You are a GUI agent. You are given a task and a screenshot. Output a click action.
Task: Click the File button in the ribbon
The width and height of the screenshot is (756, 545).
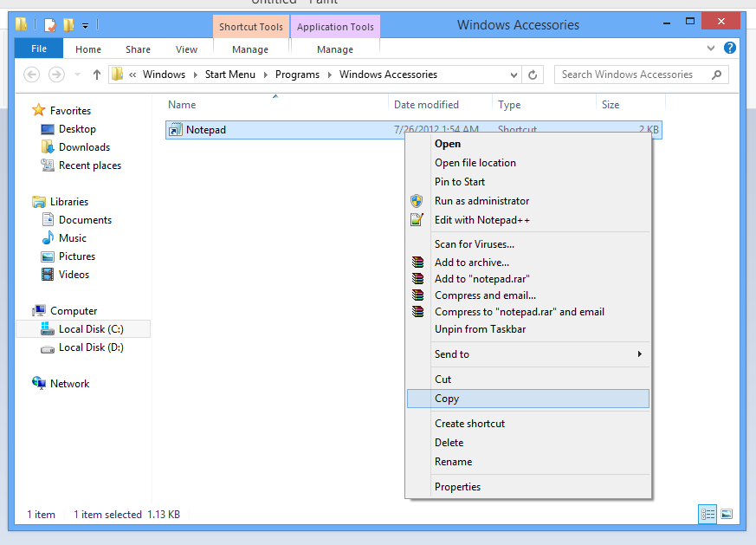pos(39,49)
